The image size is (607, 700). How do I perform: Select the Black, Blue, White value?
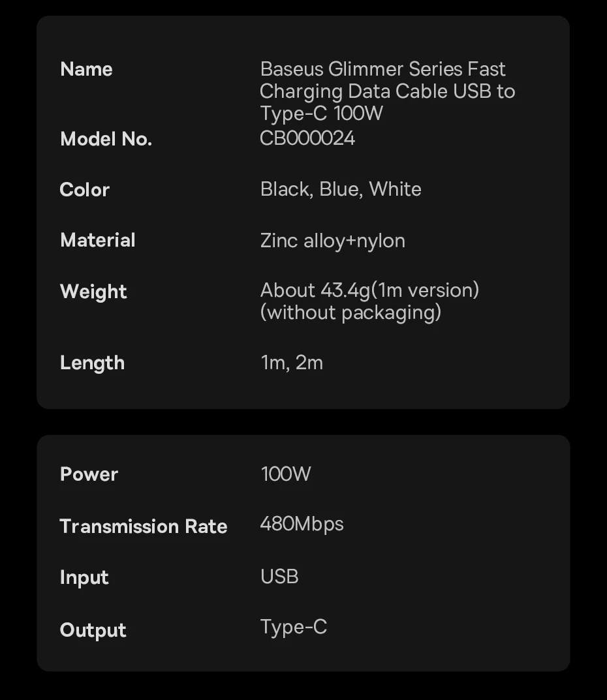(341, 189)
